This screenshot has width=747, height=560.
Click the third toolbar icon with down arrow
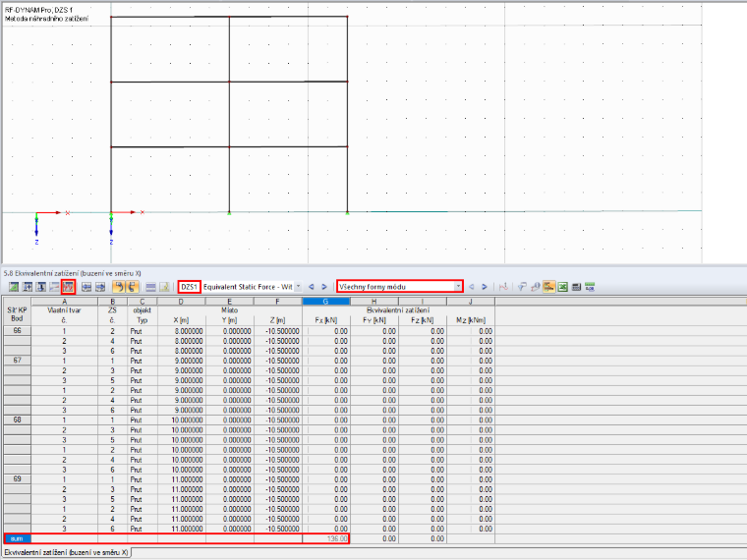(41, 287)
